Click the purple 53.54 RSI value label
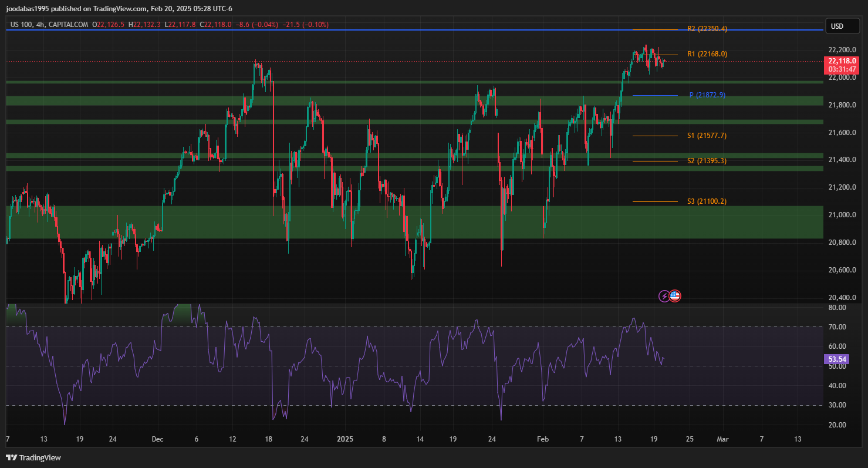This screenshot has height=468, width=868. point(840,359)
